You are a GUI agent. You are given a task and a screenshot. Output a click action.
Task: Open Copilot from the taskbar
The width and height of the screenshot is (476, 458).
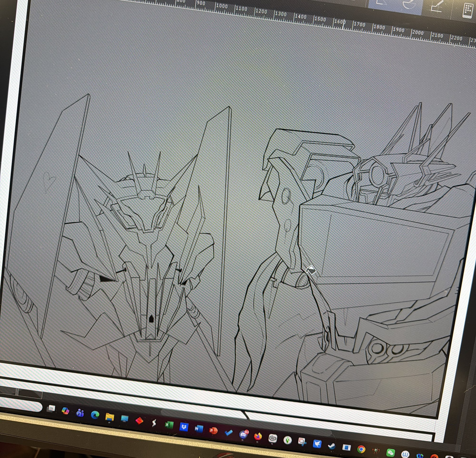[66, 411]
